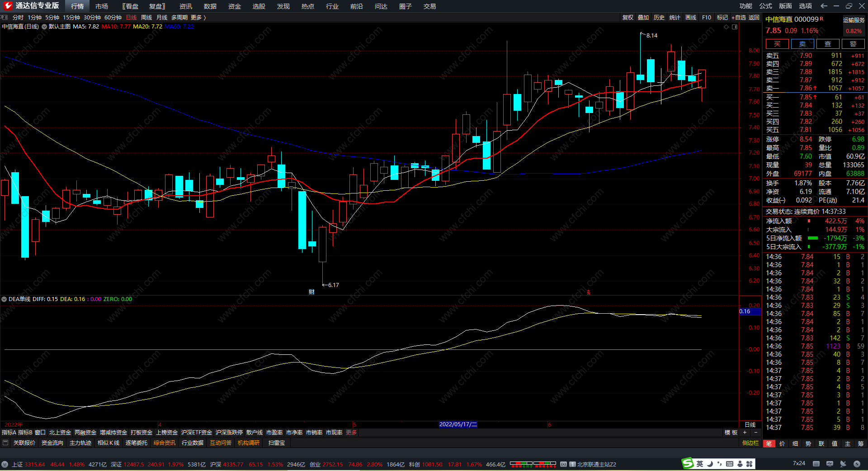Viewport: 868px width, 471px height.
Task: Click the back arrow in title bar
Action: [824, 6]
